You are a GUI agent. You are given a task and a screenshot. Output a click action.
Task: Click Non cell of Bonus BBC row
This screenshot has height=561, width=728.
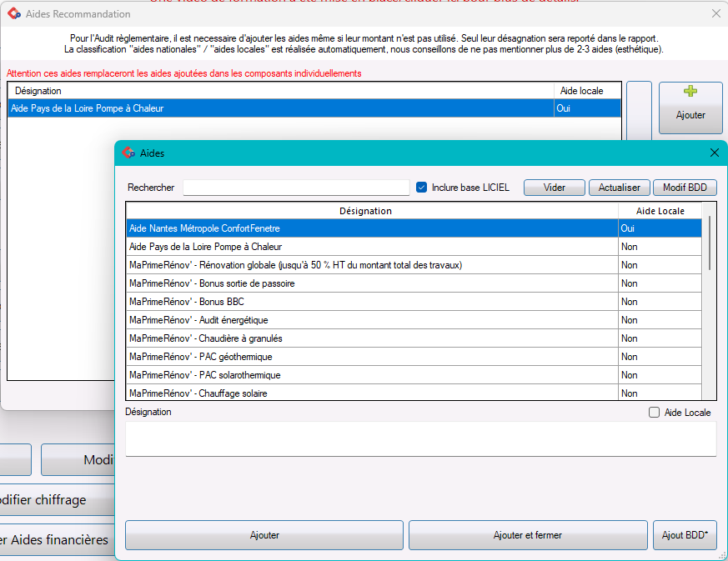coord(660,302)
